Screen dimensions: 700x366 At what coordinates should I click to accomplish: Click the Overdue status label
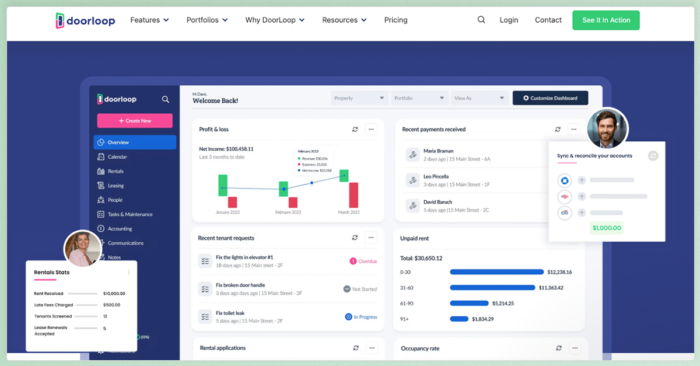(363, 261)
